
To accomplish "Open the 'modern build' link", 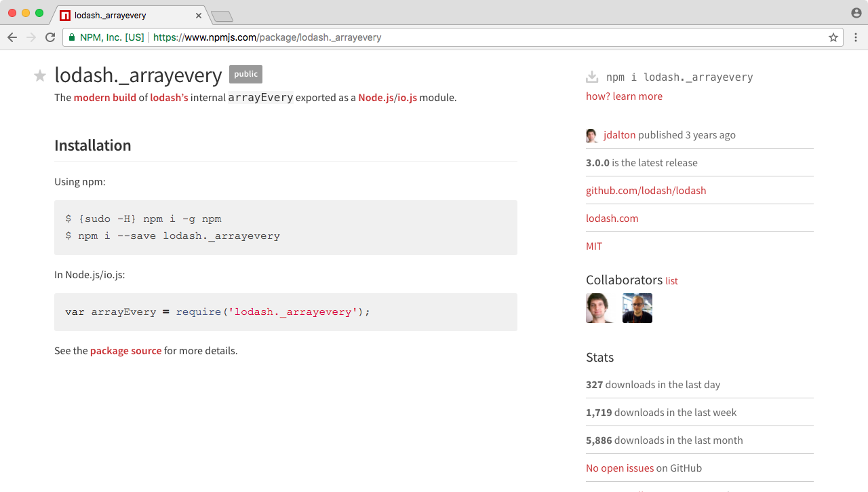I will pos(105,98).
